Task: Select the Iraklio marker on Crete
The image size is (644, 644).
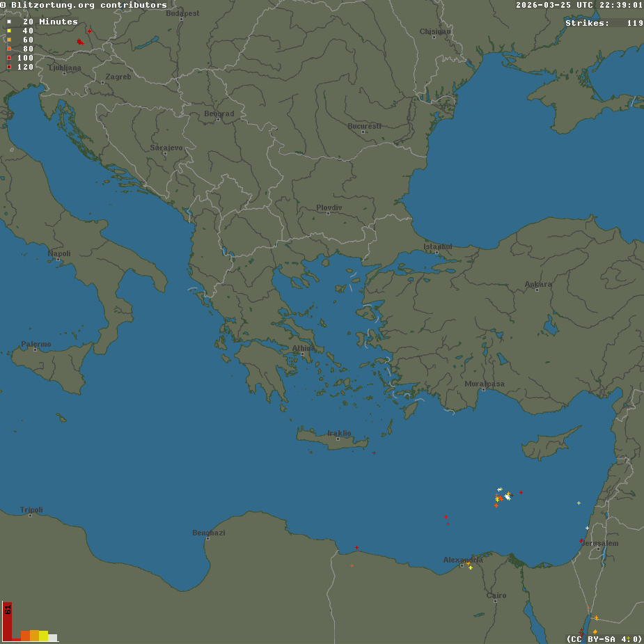Action: point(338,439)
